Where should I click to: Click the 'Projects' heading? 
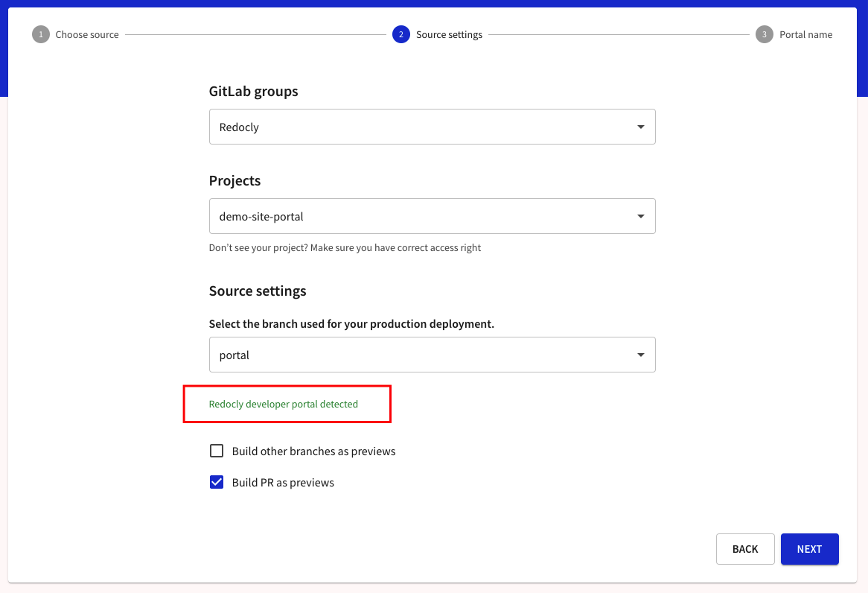point(234,181)
